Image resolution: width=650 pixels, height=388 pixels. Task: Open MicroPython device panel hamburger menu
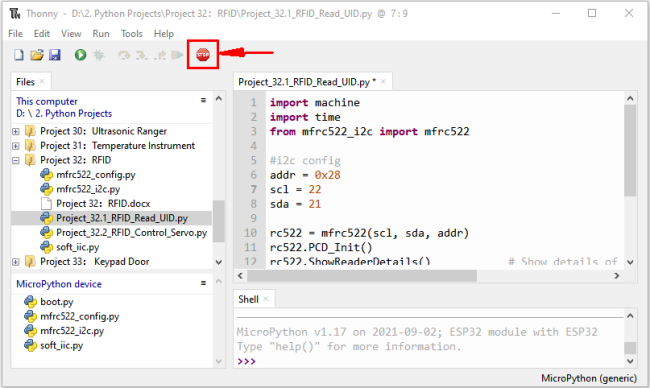click(203, 283)
